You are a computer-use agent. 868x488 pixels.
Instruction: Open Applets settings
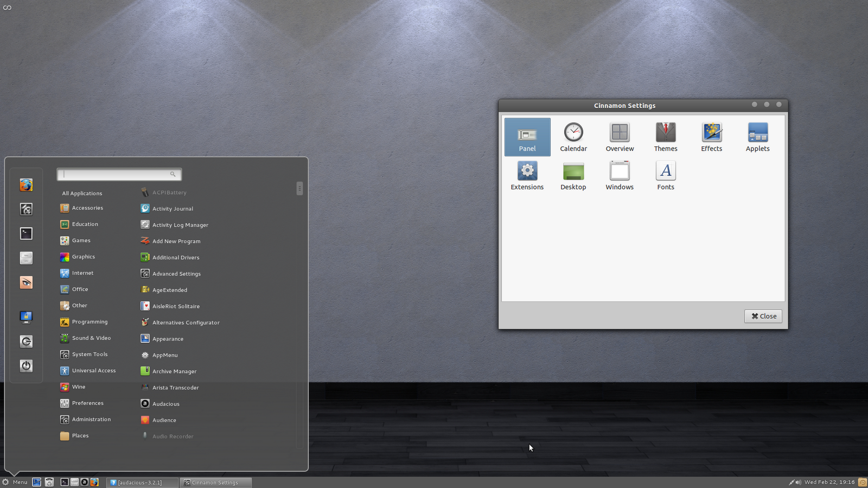[x=757, y=137]
